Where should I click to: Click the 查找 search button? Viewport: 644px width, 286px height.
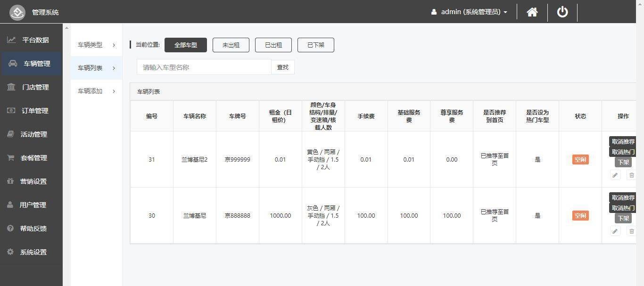pyautogui.click(x=282, y=67)
